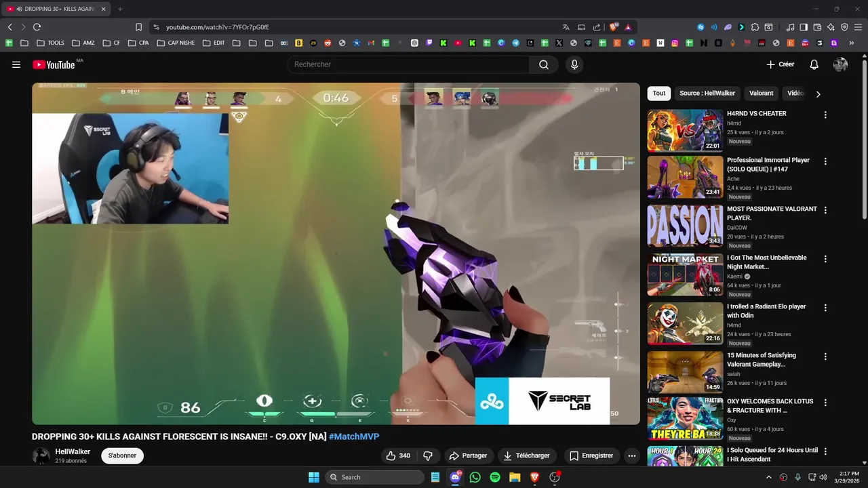Open options for H4RND VS CHEATER

click(825, 115)
